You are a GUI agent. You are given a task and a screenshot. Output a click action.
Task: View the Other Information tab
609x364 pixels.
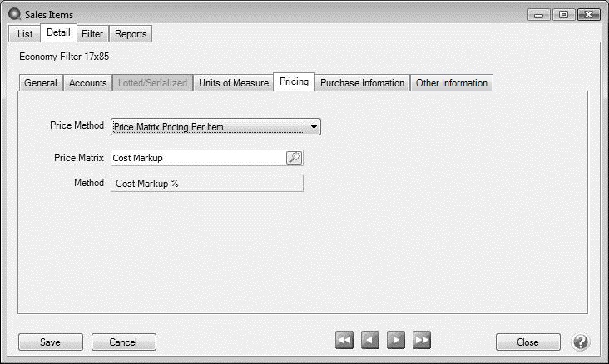pos(452,83)
